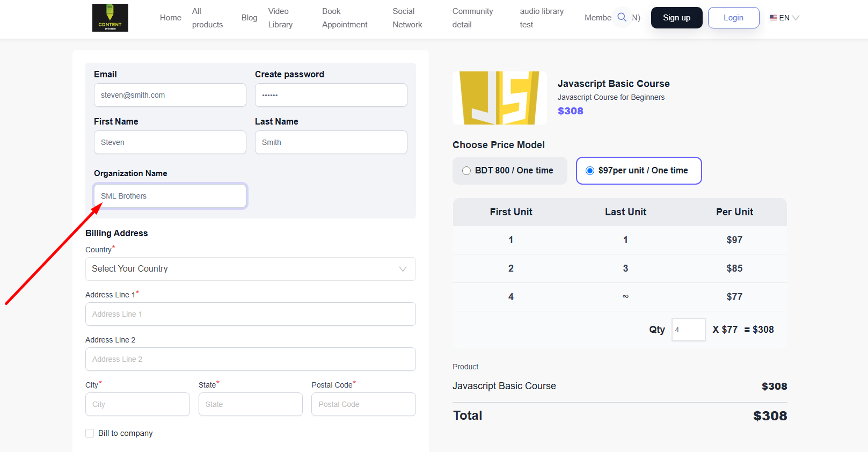This screenshot has height=452, width=868.
Task: Open Community detail menu item
Action: 472,18
